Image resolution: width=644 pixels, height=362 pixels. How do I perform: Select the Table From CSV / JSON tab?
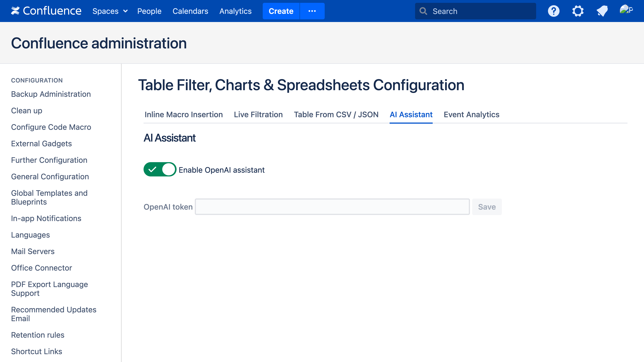click(x=336, y=114)
